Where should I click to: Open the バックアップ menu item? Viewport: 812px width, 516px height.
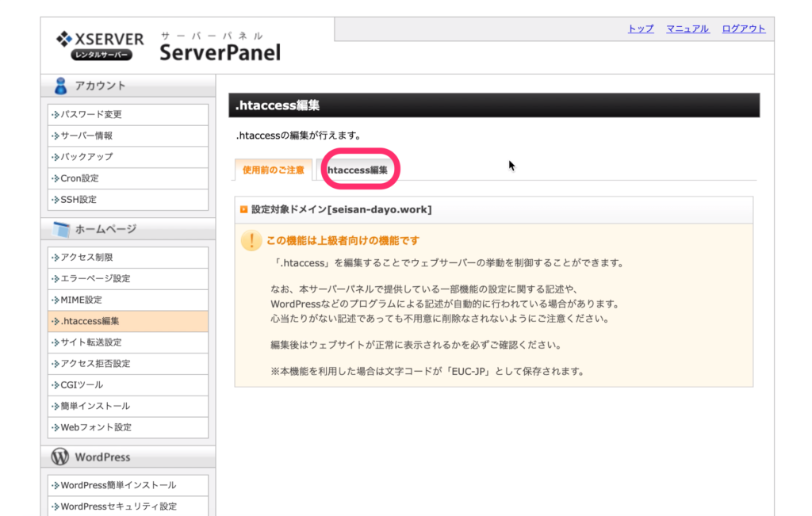tap(86, 157)
